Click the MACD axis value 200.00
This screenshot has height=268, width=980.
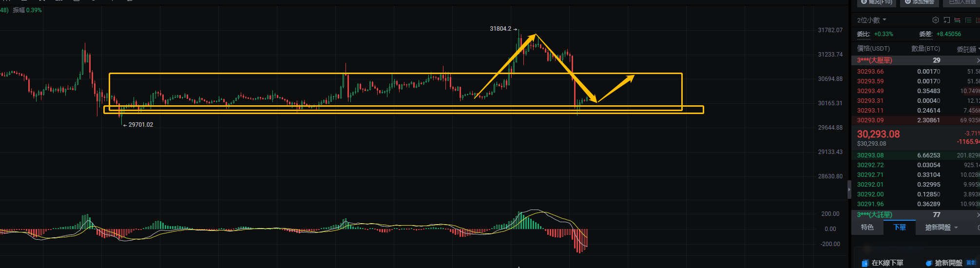tap(830, 214)
